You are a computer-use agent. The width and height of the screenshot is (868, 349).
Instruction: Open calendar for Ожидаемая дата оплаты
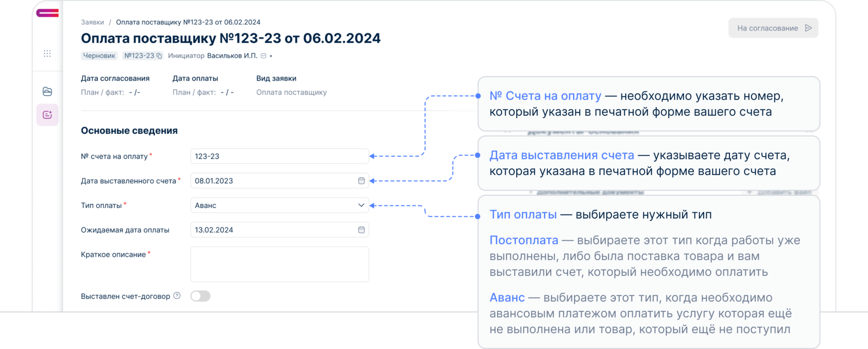click(361, 230)
